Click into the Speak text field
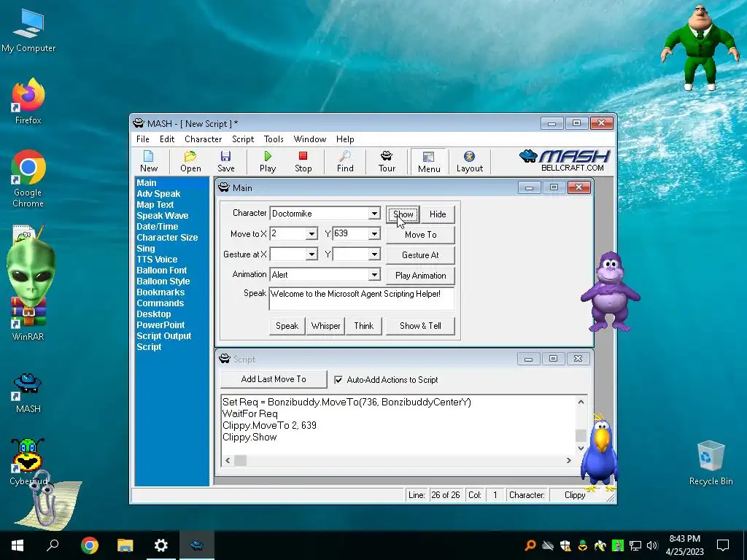 (x=362, y=298)
